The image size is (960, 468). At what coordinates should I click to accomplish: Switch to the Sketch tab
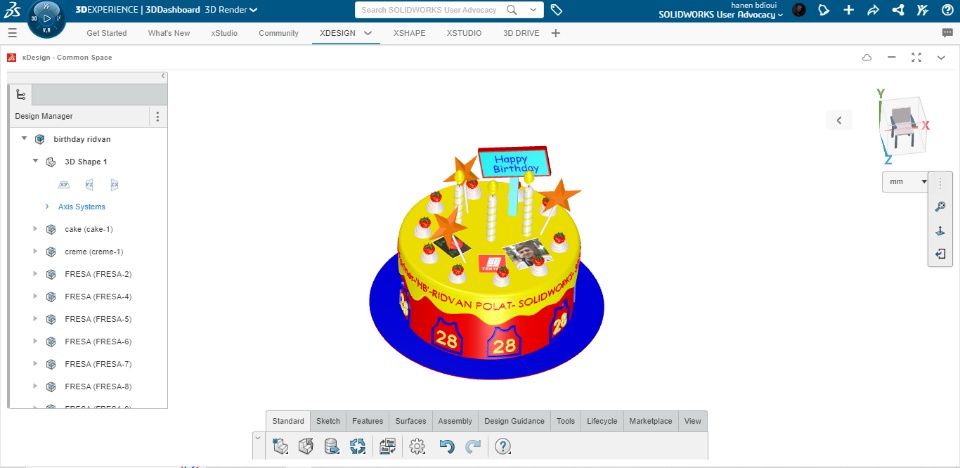tap(328, 421)
